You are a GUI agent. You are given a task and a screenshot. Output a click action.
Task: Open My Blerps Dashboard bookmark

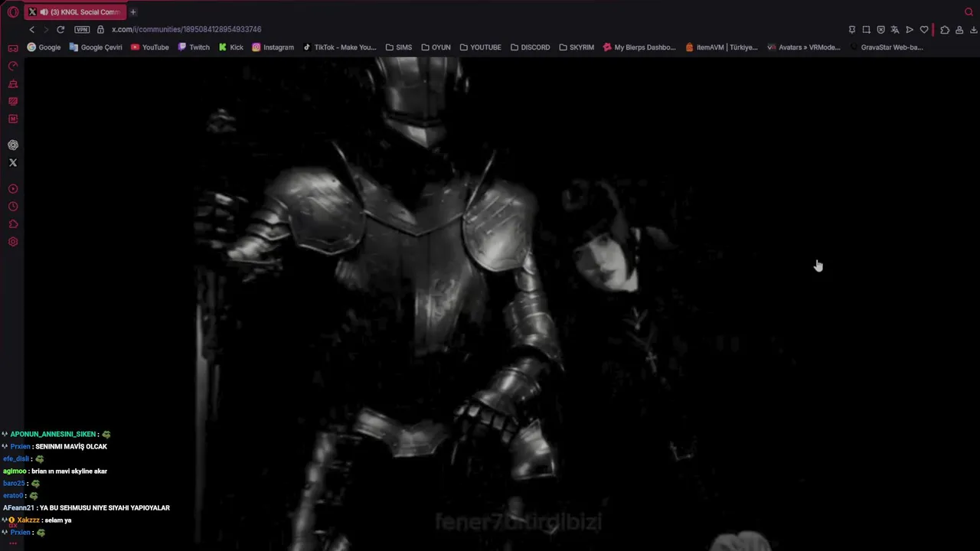(639, 47)
